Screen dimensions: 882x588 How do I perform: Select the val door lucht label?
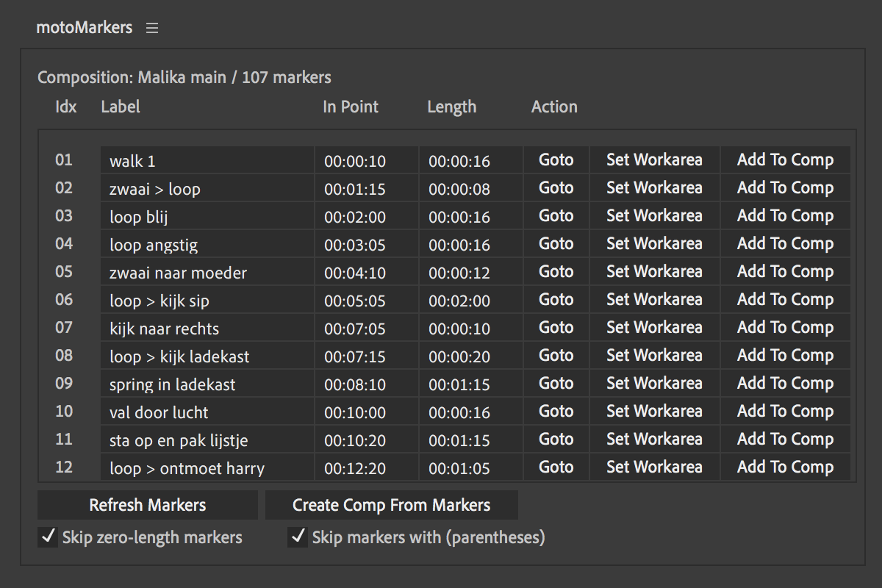(x=207, y=412)
